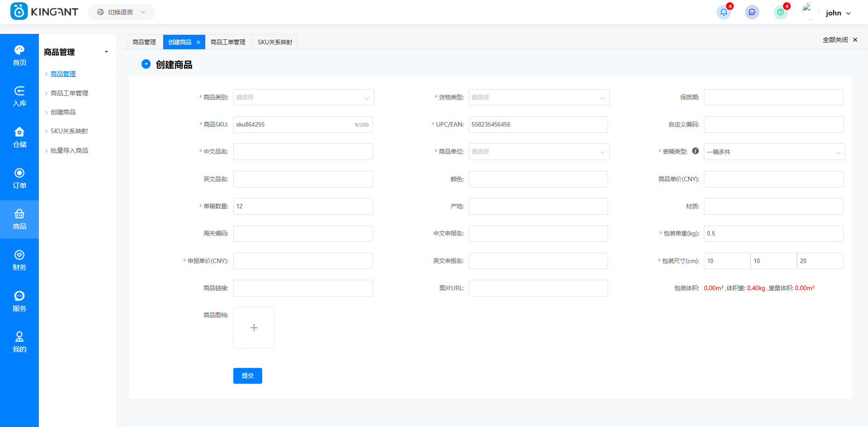
Task: Click the chat message icon in header
Action: 752,12
